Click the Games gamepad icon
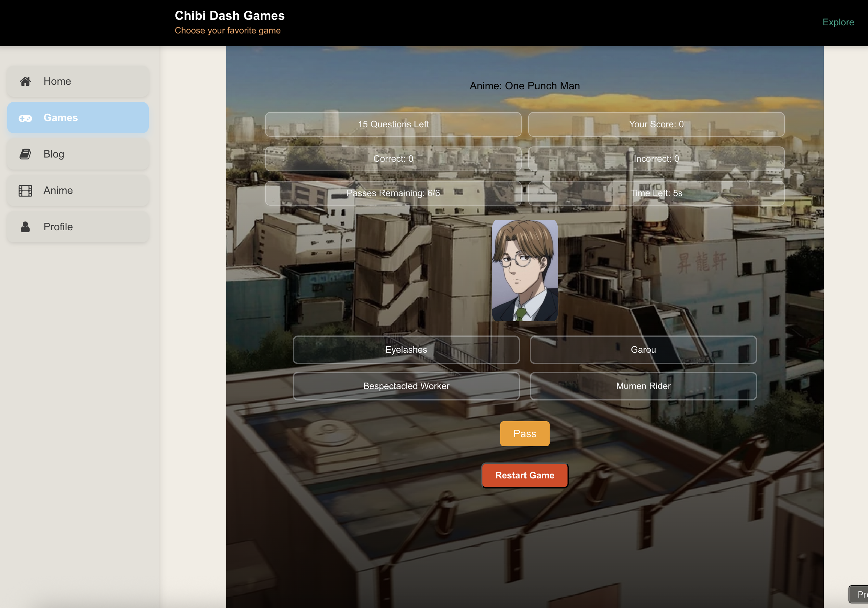This screenshot has height=608, width=868. [x=25, y=118]
